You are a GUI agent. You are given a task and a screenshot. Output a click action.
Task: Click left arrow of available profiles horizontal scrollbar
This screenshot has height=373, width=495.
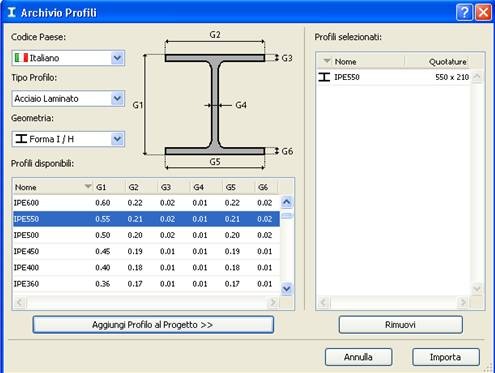(20, 302)
